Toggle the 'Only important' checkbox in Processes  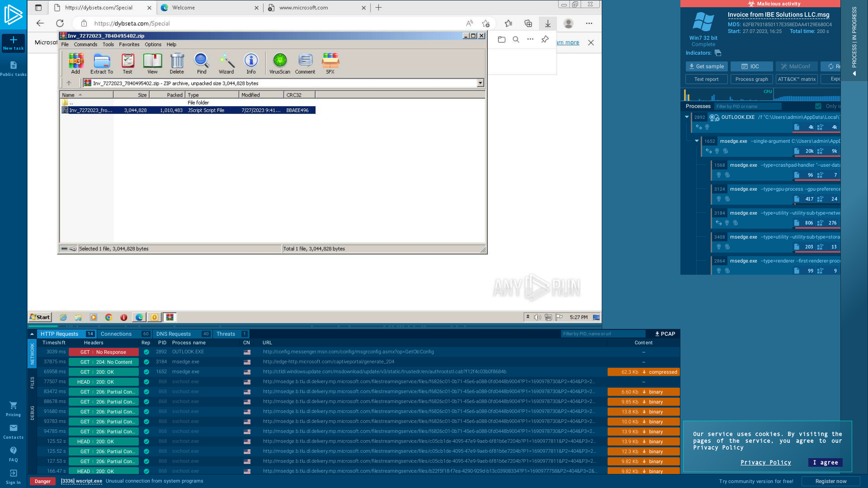coord(818,106)
